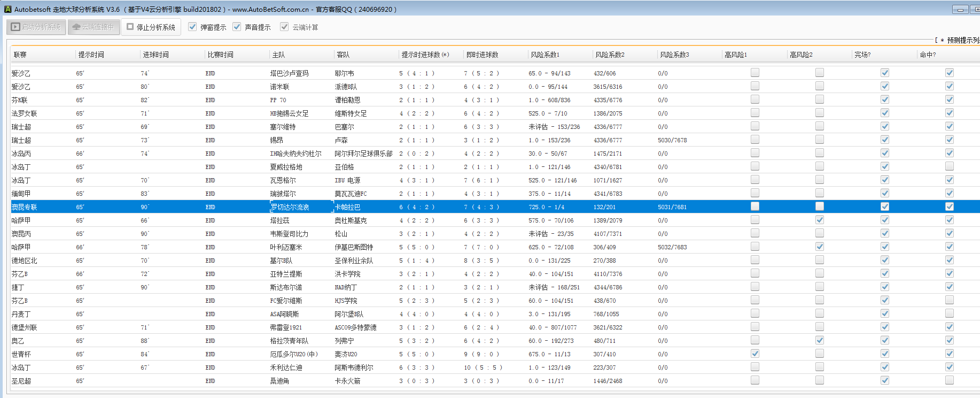Minimize the Autobetsoft window
This screenshot has width=980, height=398.
960,10
